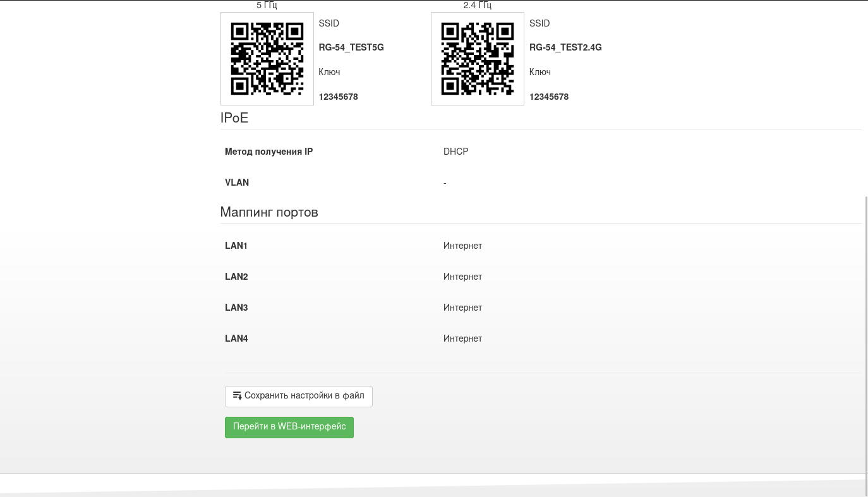The image size is (868, 497).
Task: Click the 'Интернет' value for LAN2
Action: pyautogui.click(x=462, y=277)
